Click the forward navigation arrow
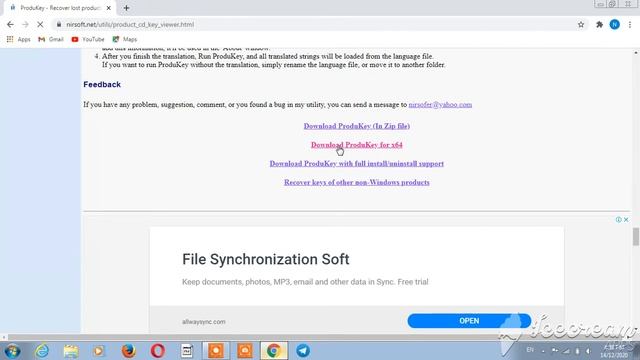640x360 pixels. [25, 24]
